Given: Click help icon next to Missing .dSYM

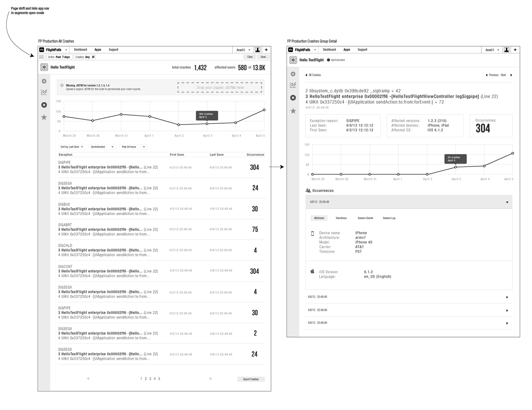Looking at the screenshot, I should pos(62,85).
